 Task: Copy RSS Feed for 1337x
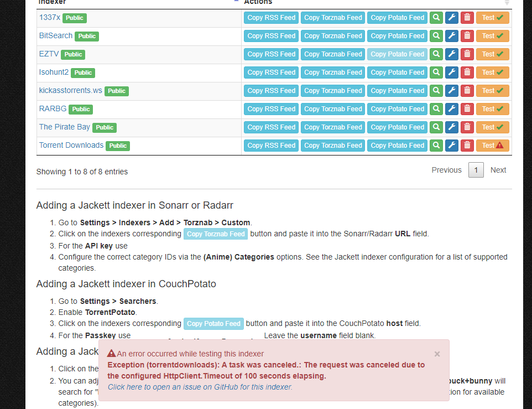[271, 18]
